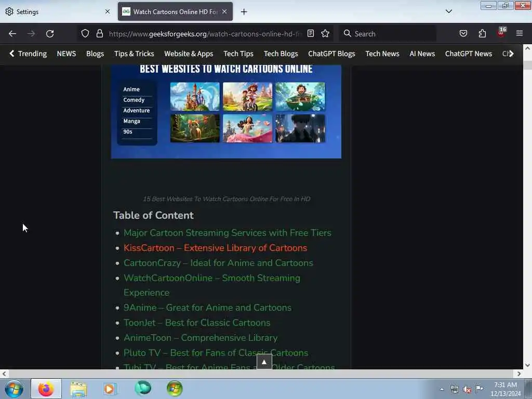Viewport: 532px width, 399px height.
Task: Open the tracking protection shield icon
Action: tap(85, 33)
